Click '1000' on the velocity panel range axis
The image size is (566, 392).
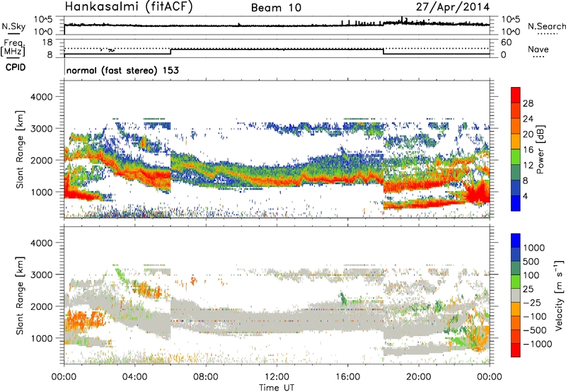pyautogui.click(x=42, y=338)
